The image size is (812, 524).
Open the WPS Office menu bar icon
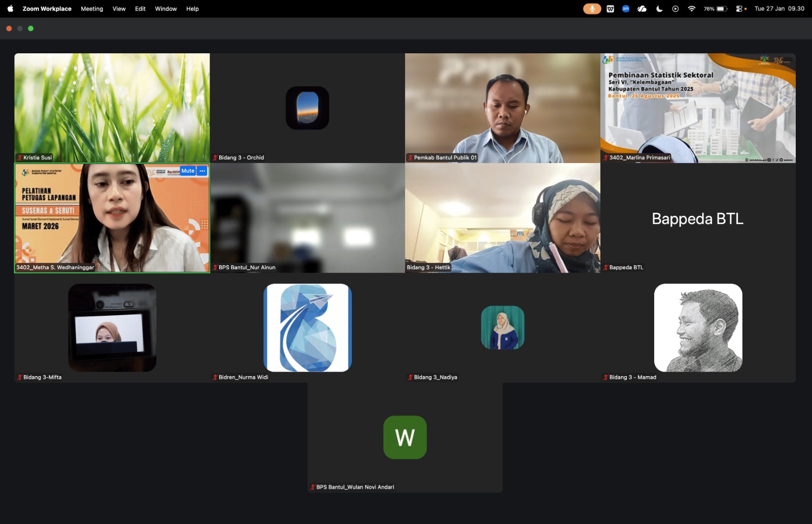(x=610, y=9)
